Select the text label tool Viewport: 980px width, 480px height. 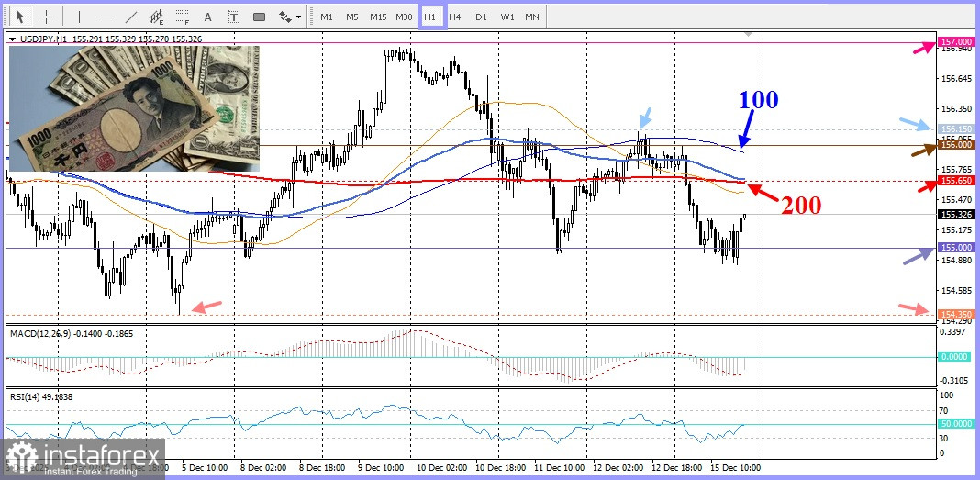233,17
